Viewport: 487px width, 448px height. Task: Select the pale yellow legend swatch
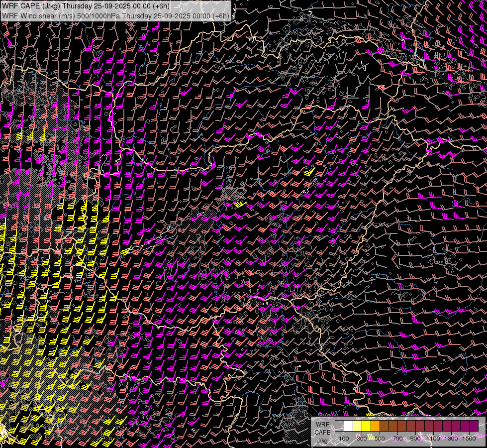pyautogui.click(x=358, y=426)
